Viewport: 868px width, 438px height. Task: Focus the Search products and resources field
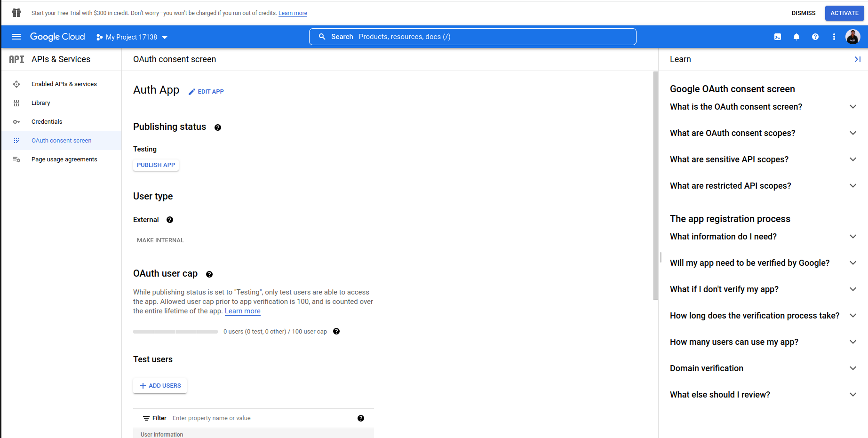tap(473, 37)
